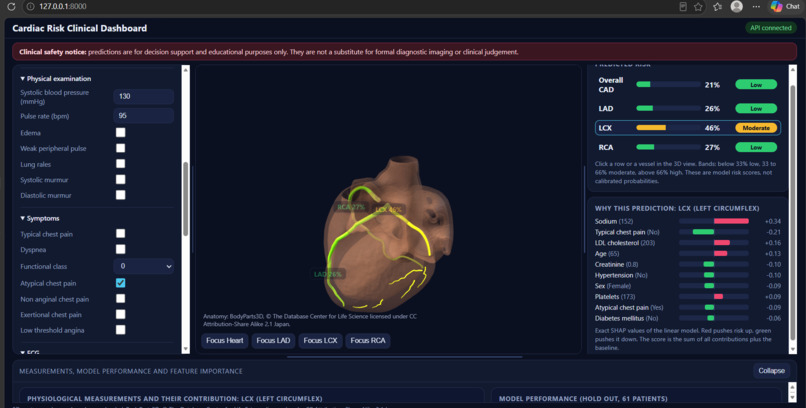Click the LDL cholesterol (203) feature row

click(688, 243)
